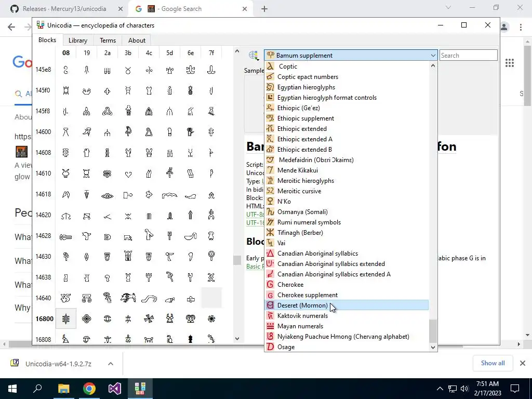Image resolution: width=532 pixels, height=399 pixels.
Task: Switch to the Library tab
Action: point(78,41)
